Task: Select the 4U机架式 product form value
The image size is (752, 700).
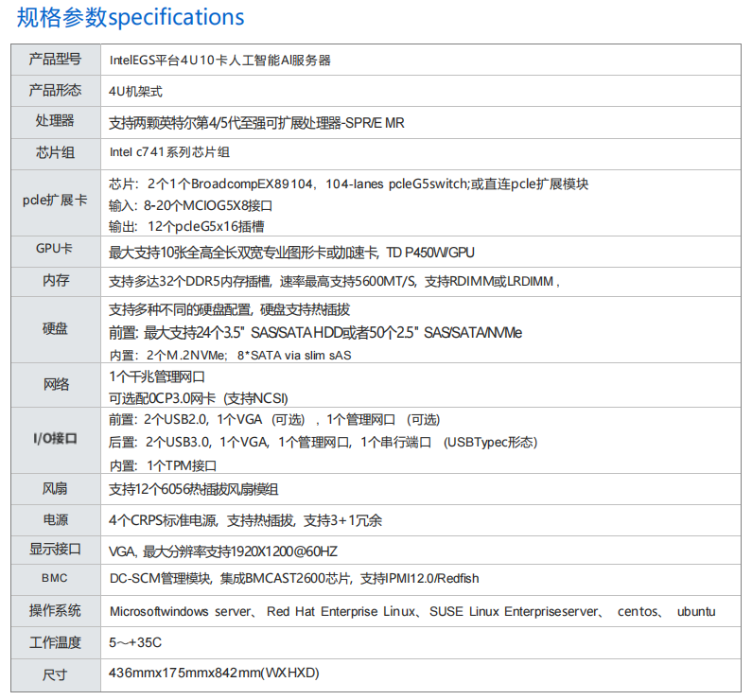Action: 136,91
